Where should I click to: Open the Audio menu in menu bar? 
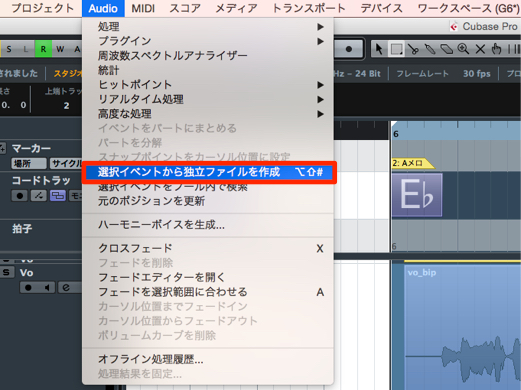(x=103, y=8)
